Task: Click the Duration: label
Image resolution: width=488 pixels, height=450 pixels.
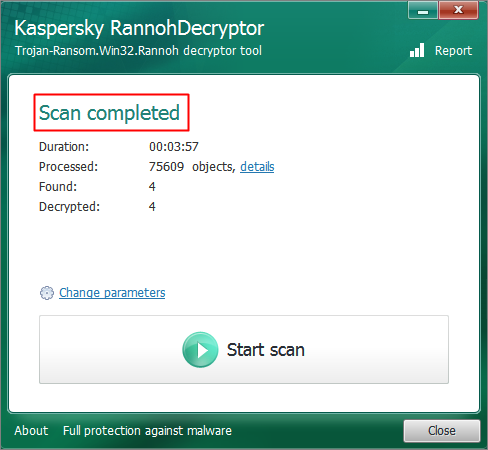Action: tap(64, 147)
